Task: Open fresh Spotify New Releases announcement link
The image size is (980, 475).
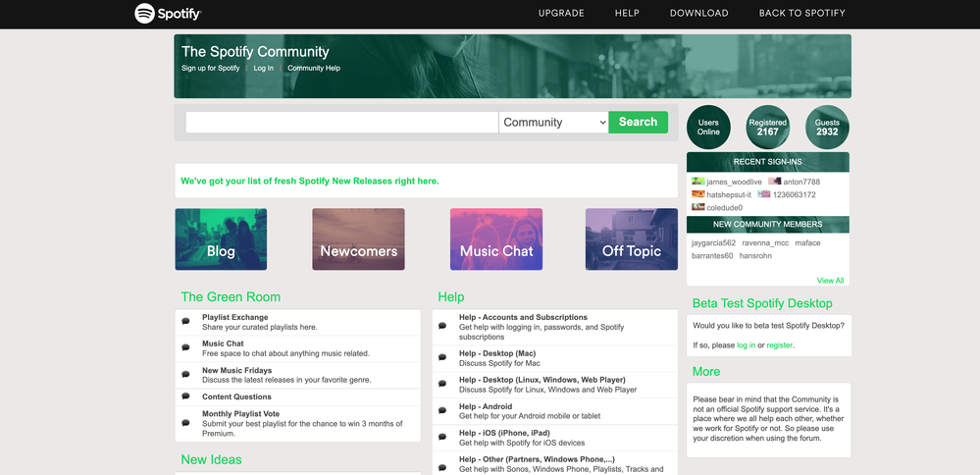Action: tap(310, 182)
